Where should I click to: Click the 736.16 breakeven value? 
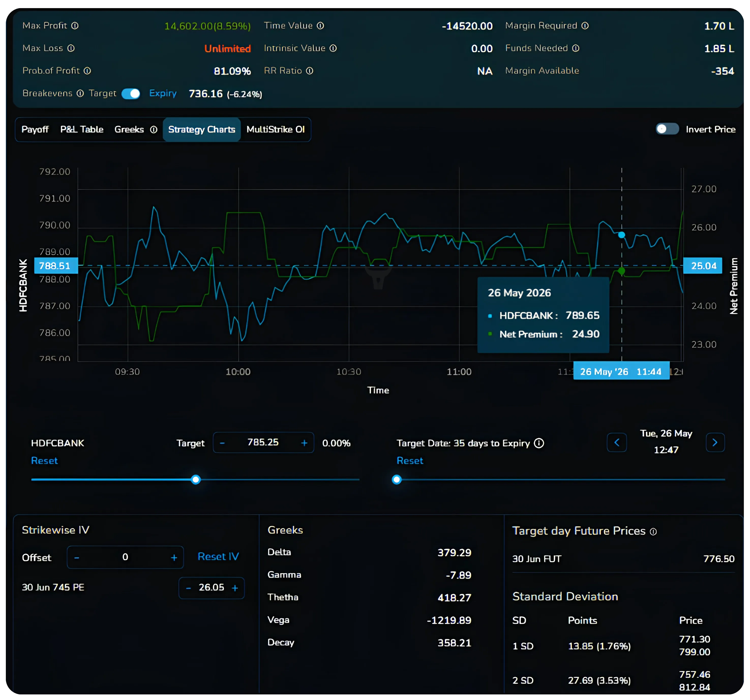pos(206,94)
